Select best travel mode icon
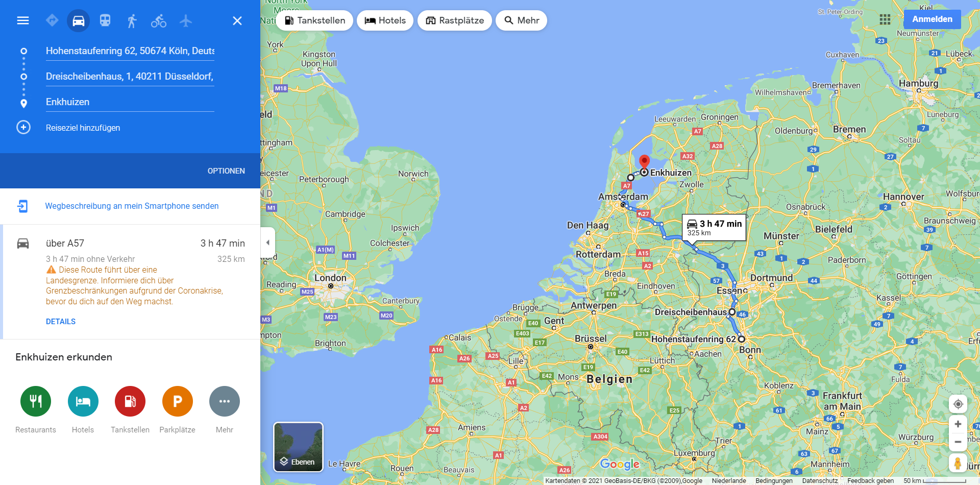The height and width of the screenshot is (485, 980). tap(52, 20)
